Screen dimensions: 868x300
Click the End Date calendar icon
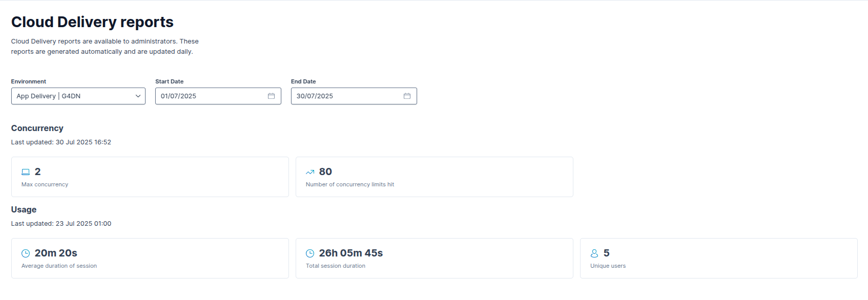[407, 96]
